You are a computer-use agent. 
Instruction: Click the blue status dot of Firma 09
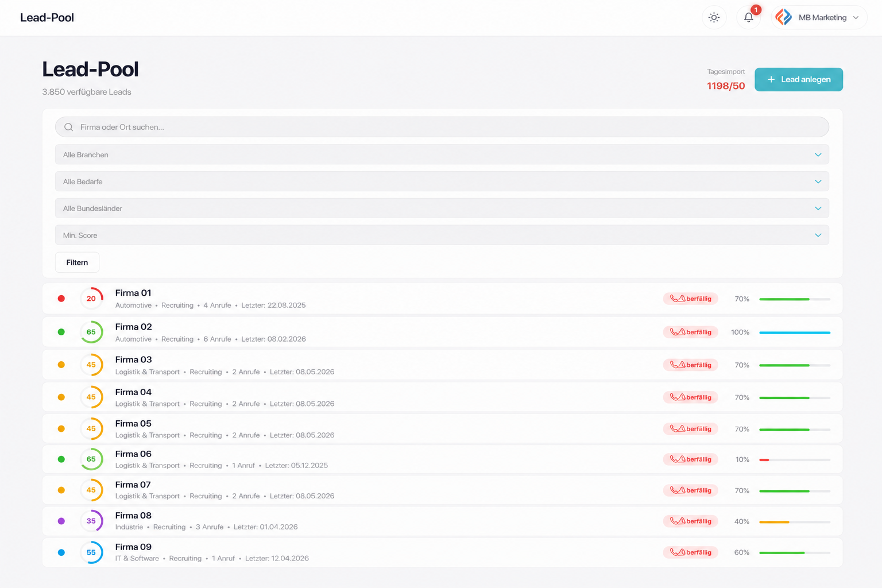click(x=61, y=552)
